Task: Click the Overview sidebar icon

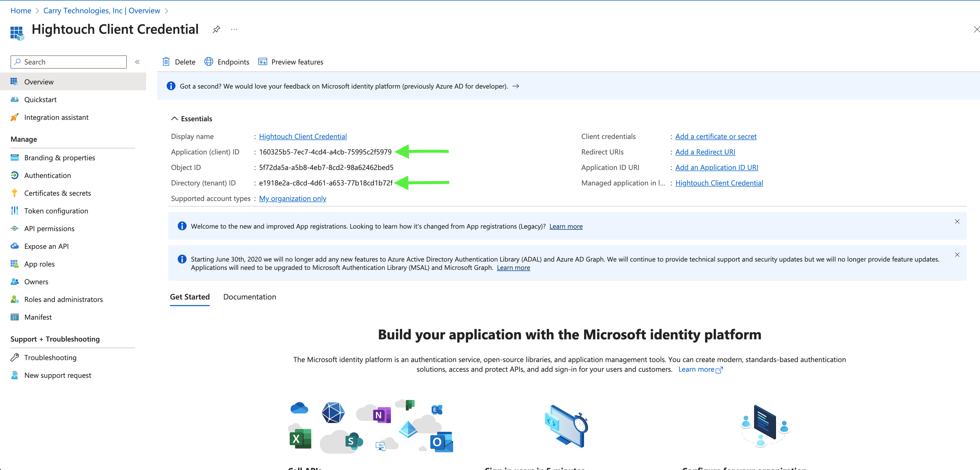Action: coord(14,81)
